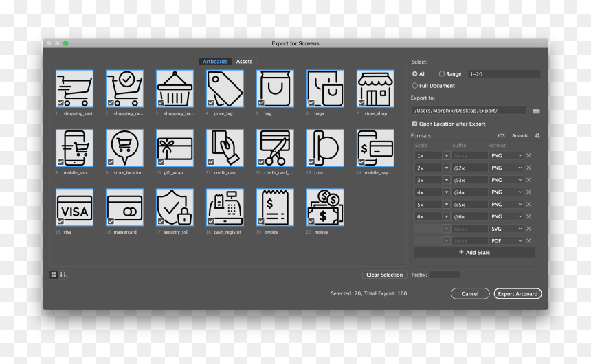
Task: Click the mobile_sho artboard thumbnail
Action: pyautogui.click(x=74, y=148)
